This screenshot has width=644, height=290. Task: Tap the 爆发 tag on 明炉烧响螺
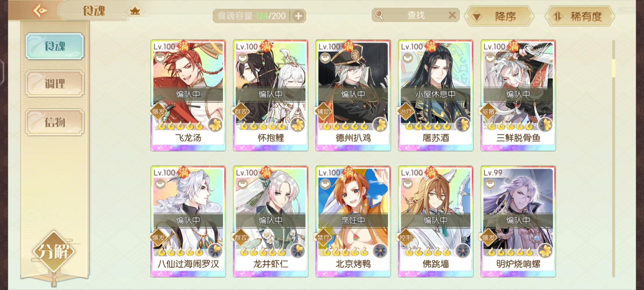pyautogui.click(x=488, y=237)
